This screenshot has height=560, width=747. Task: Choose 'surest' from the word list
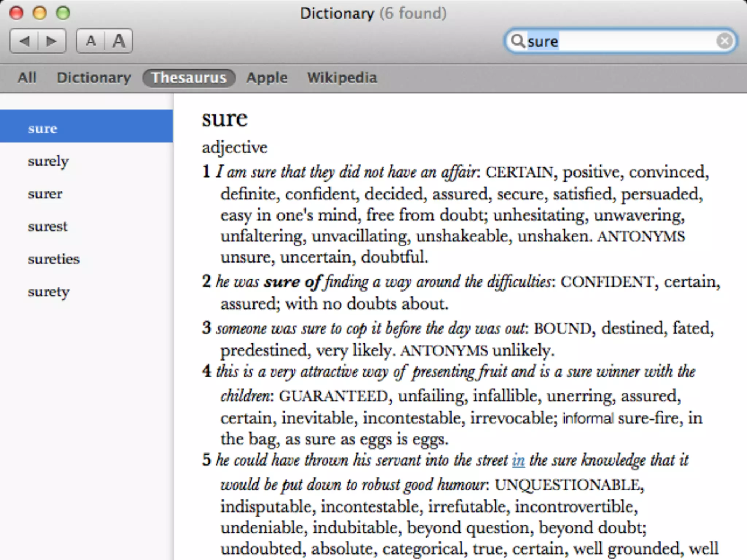(x=47, y=226)
